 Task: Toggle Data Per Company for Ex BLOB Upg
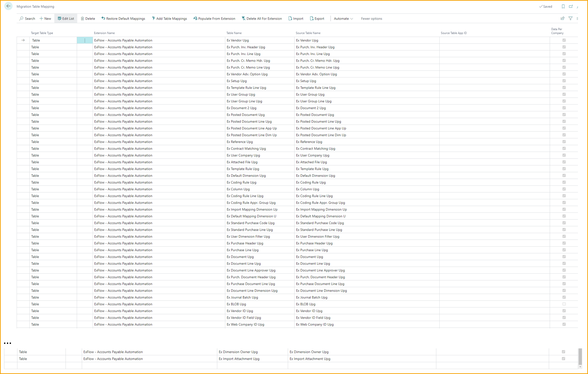tap(564, 304)
